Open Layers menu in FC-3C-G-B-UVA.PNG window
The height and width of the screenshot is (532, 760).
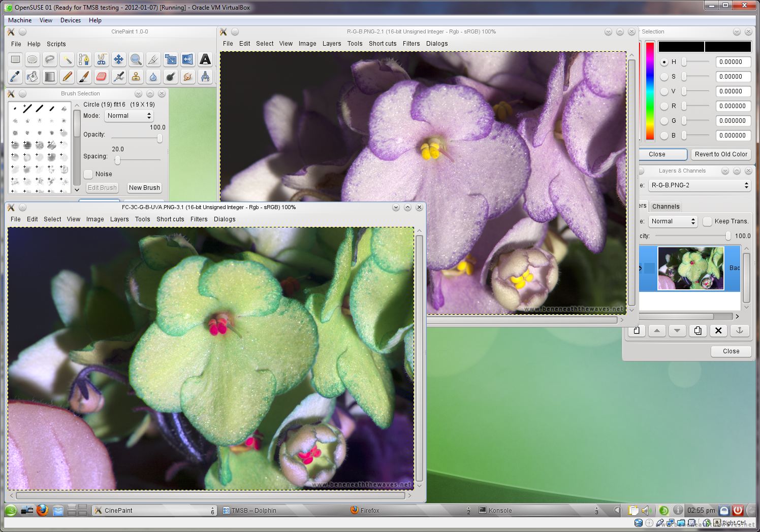pyautogui.click(x=119, y=219)
